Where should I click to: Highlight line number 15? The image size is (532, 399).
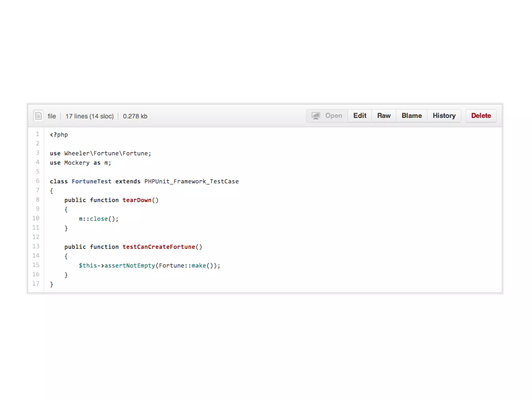coord(36,265)
